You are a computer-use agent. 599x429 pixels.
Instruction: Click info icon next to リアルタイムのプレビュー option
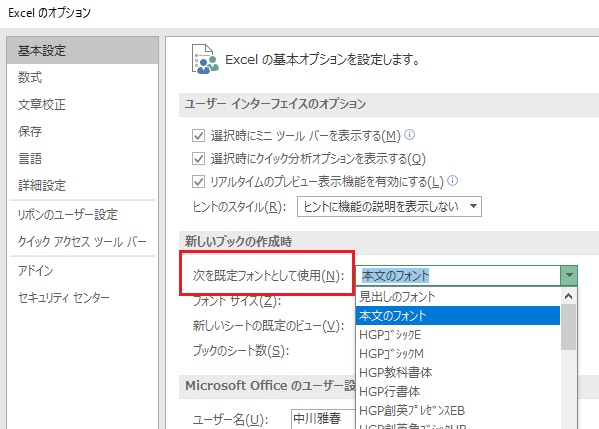452,180
